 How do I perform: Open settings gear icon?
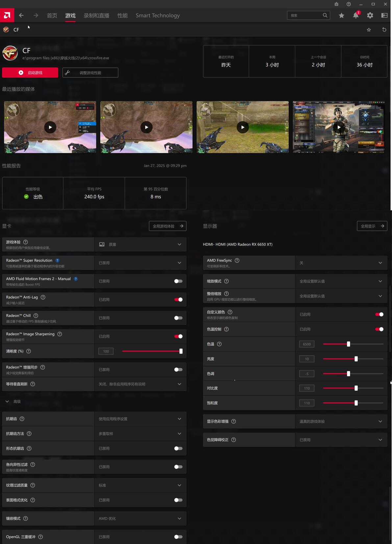(370, 15)
